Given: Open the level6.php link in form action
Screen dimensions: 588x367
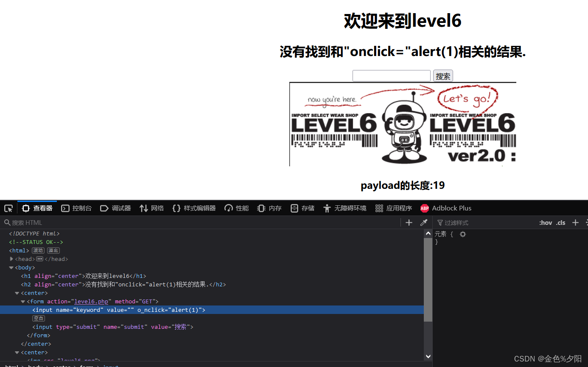Looking at the screenshot, I should (x=91, y=302).
